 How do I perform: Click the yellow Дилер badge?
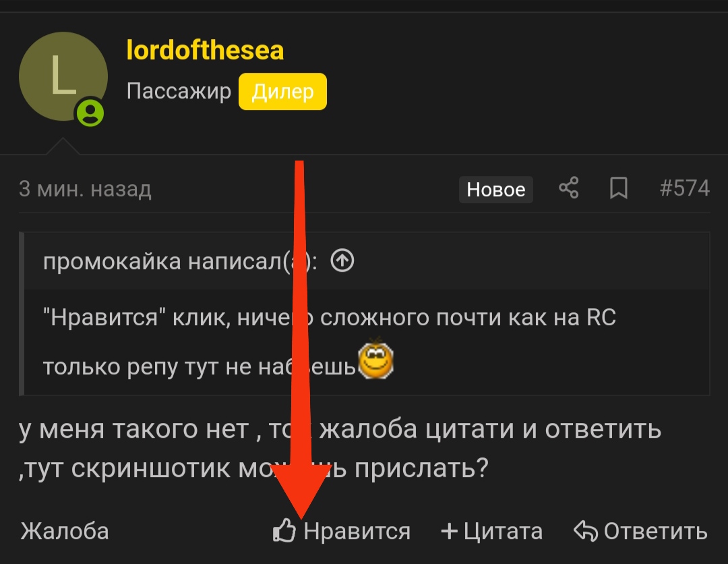pos(282,92)
